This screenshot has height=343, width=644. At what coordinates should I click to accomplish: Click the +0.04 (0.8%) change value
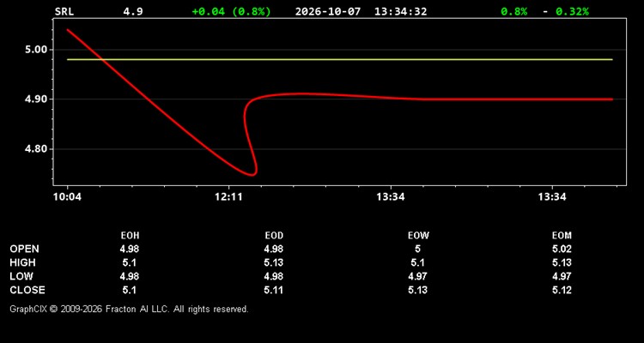pyautogui.click(x=232, y=11)
